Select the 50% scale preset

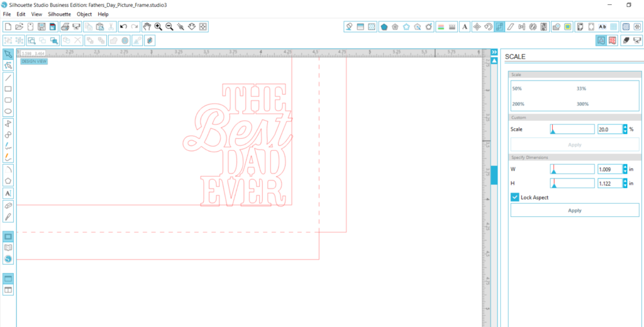(516, 89)
